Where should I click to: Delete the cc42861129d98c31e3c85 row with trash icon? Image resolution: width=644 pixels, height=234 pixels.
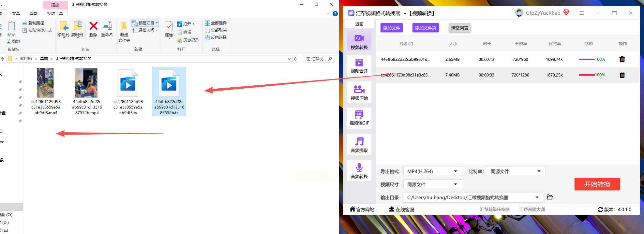point(622,75)
